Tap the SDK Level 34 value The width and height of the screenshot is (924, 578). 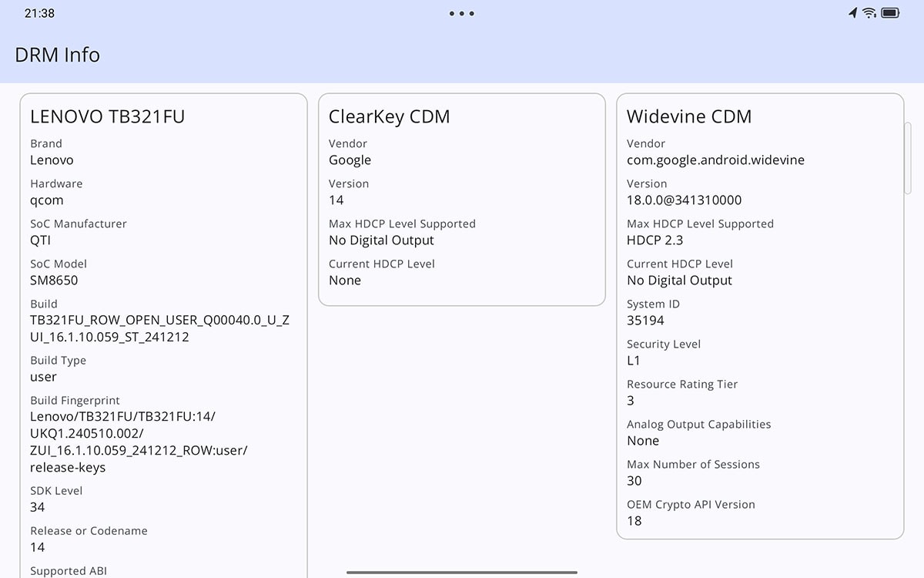[38, 507]
